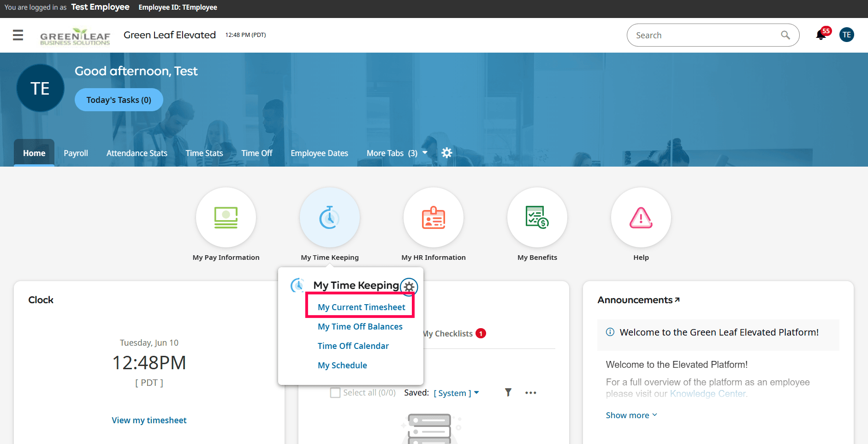The height and width of the screenshot is (444, 868).
Task: Expand the More Tabs (3) dropdown
Action: click(x=397, y=153)
